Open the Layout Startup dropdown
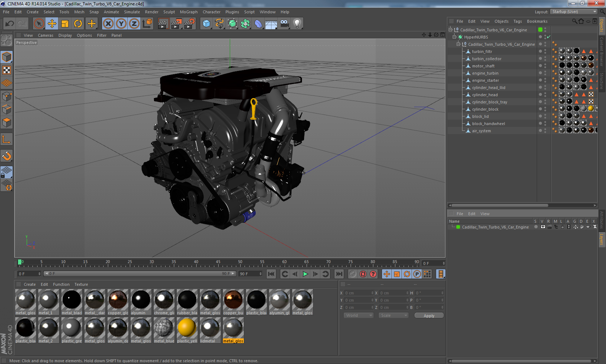Viewport: 606px width, 364px height. pos(574,12)
